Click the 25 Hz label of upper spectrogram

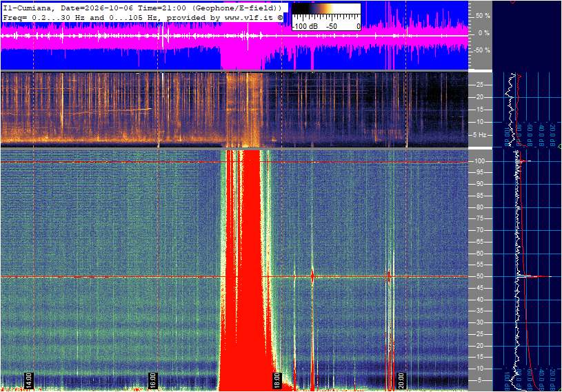pos(479,85)
